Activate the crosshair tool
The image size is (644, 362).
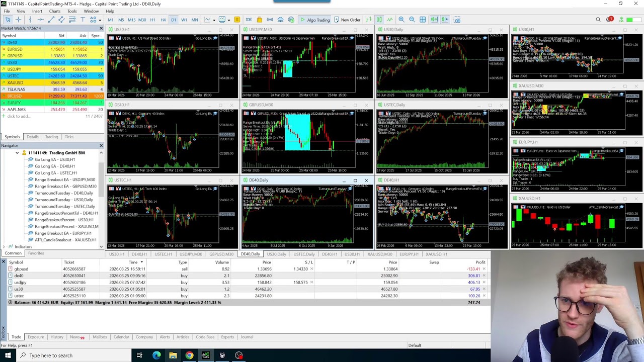tap(19, 20)
